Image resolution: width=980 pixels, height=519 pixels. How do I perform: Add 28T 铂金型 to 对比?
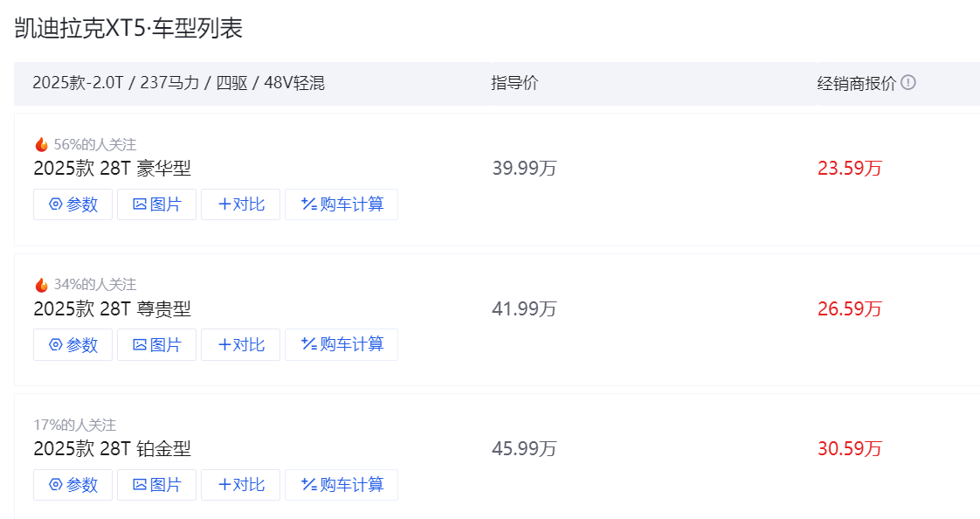tap(240, 484)
